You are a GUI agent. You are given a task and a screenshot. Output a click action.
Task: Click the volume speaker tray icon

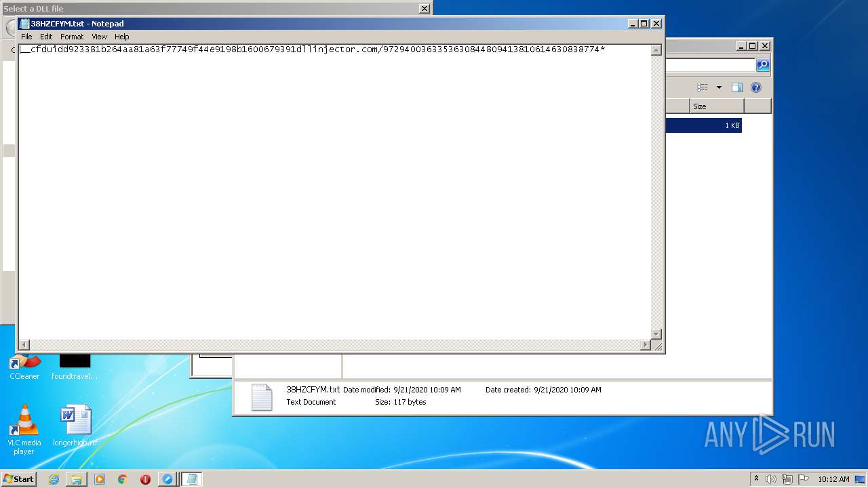(771, 479)
